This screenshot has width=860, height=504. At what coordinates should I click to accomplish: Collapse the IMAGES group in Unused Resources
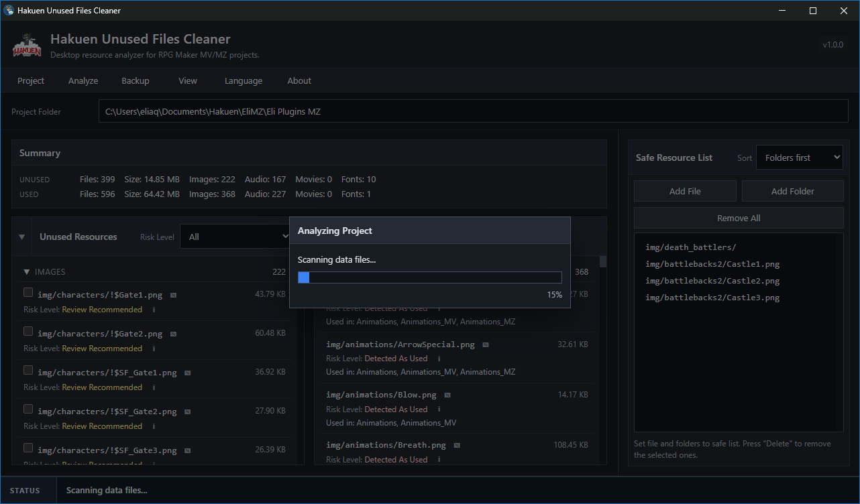(x=27, y=272)
